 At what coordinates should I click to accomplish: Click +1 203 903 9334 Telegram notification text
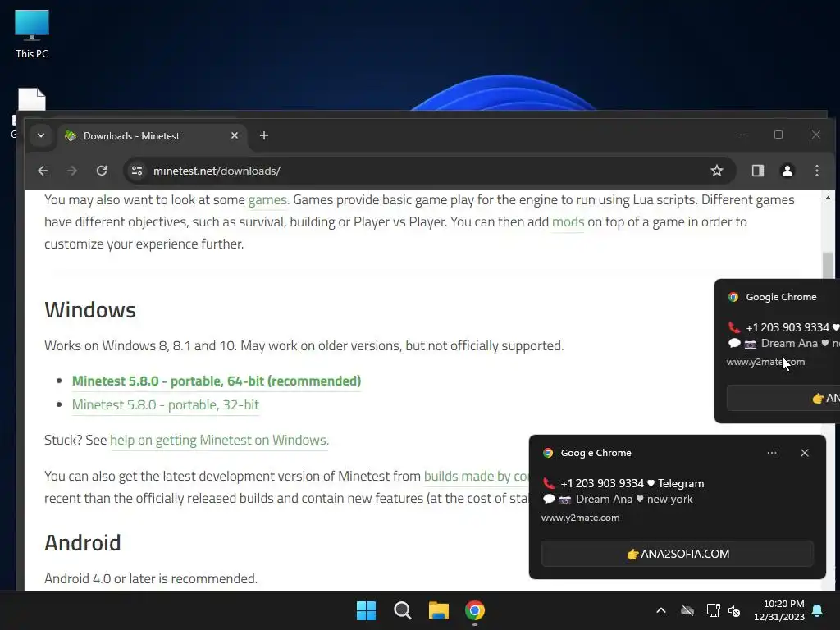coord(632,484)
